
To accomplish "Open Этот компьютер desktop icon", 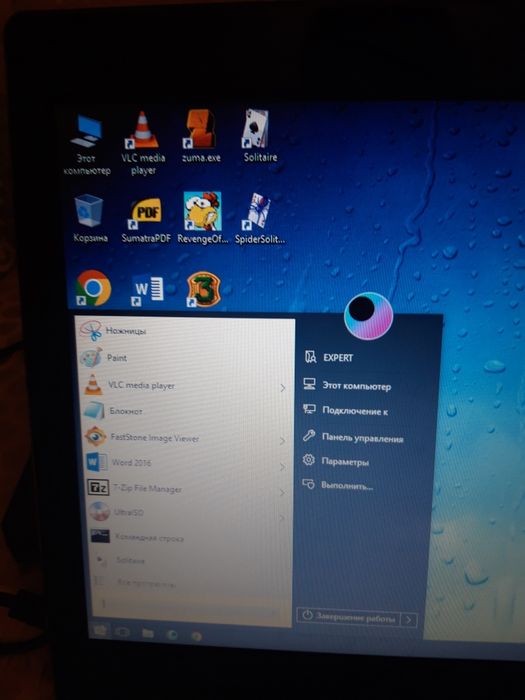I will click(x=87, y=144).
